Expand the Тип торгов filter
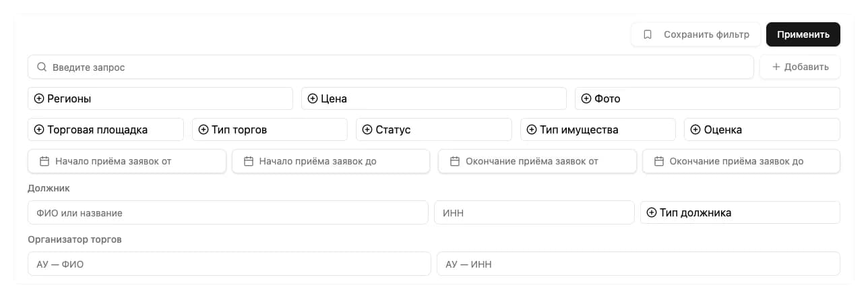This screenshot has width=868, height=298. click(270, 129)
